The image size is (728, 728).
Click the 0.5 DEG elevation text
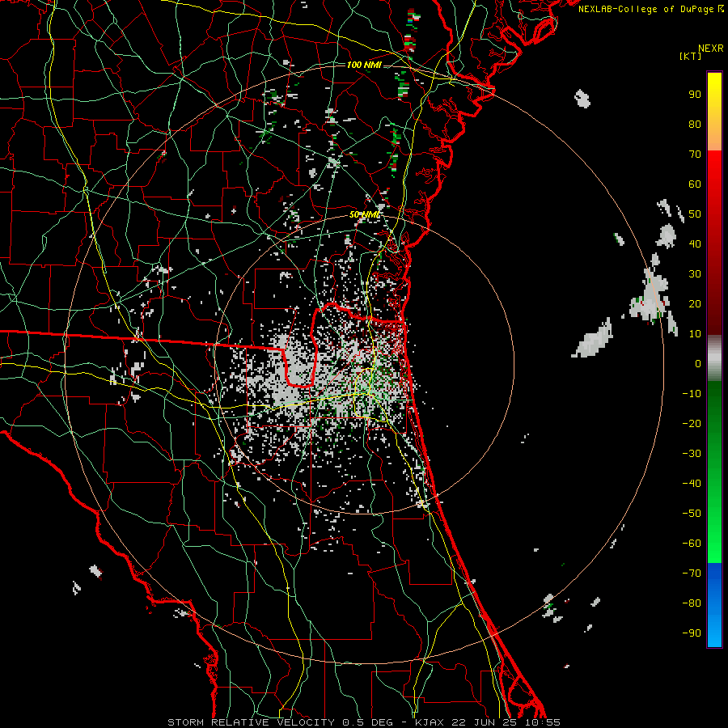tap(367, 722)
